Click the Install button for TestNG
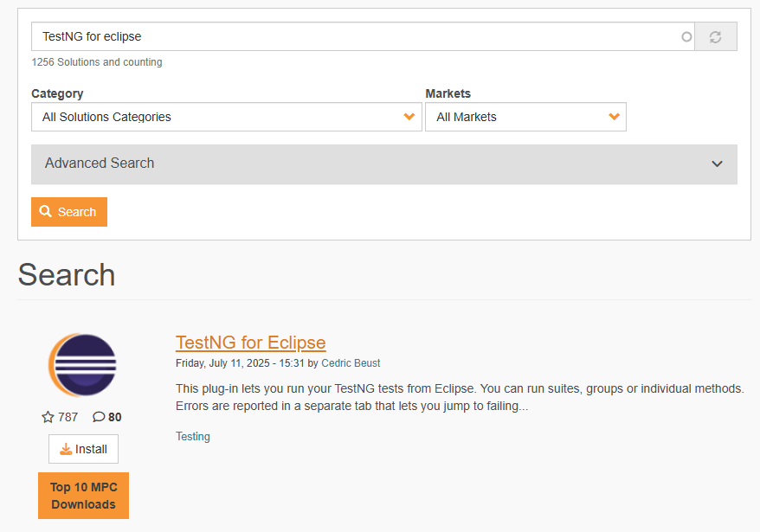 point(83,449)
